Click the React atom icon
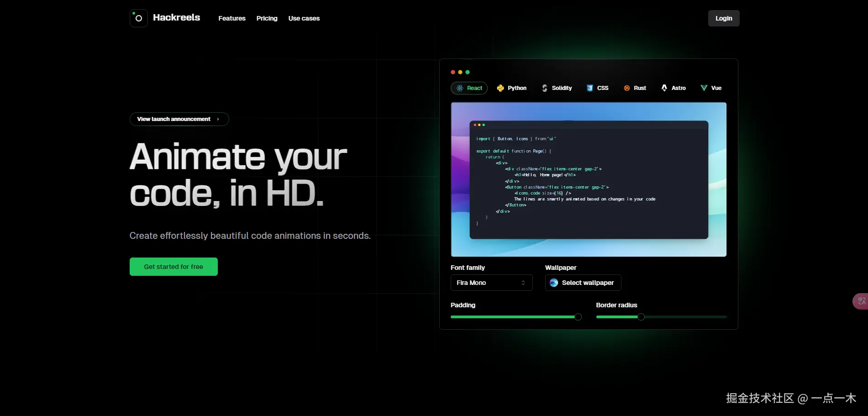The image size is (868, 416). point(460,88)
